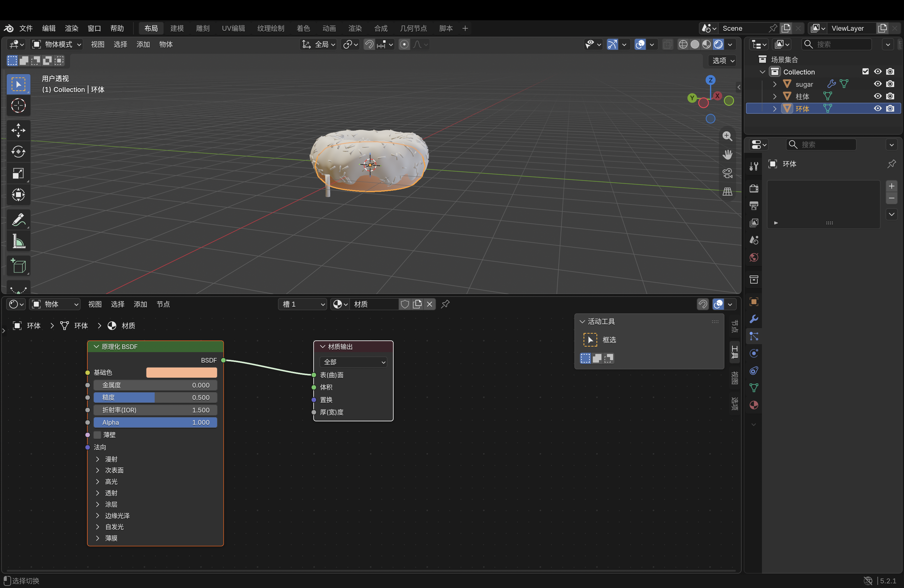
Task: Toggle Collection viewport visibility eye
Action: point(878,71)
